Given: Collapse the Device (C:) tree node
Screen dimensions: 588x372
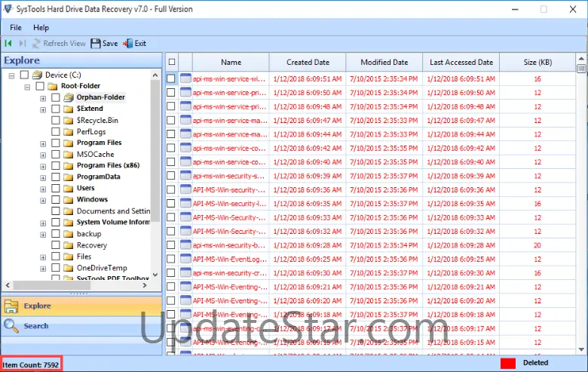Looking at the screenshot, I should coord(11,75).
